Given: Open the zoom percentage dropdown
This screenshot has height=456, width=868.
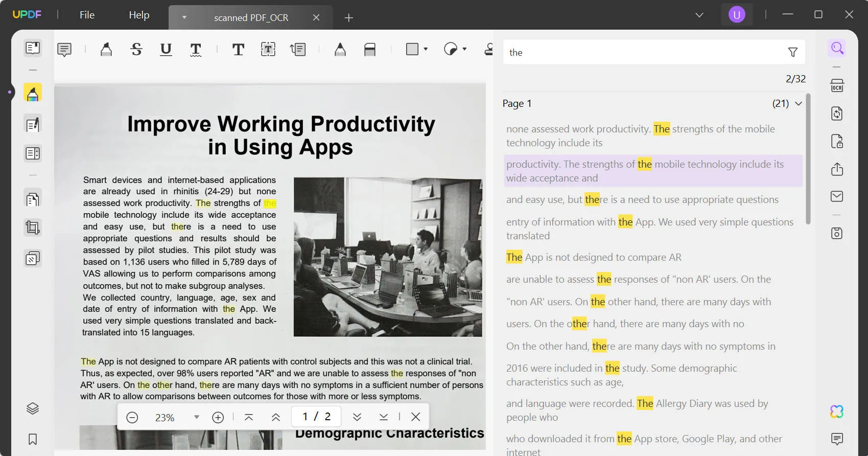Looking at the screenshot, I should tap(197, 417).
